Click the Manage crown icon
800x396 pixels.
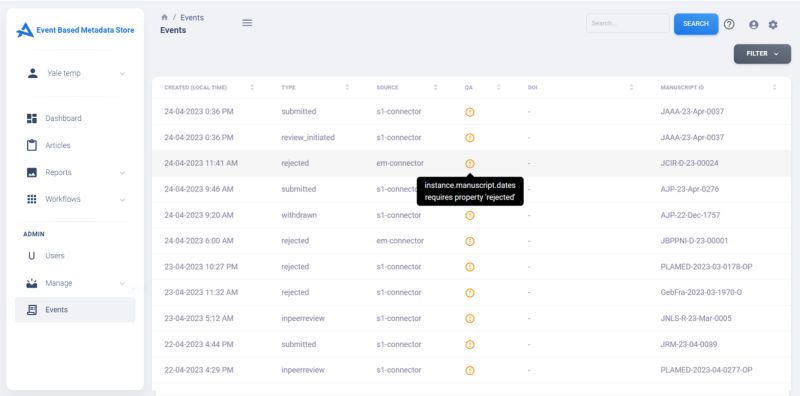tap(32, 283)
